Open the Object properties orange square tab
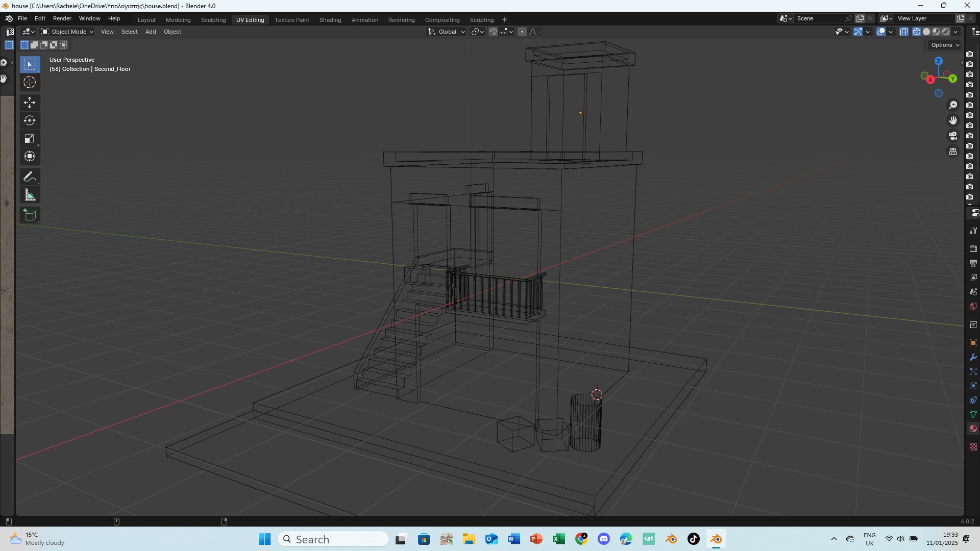Viewport: 980px width, 551px height. point(973,343)
